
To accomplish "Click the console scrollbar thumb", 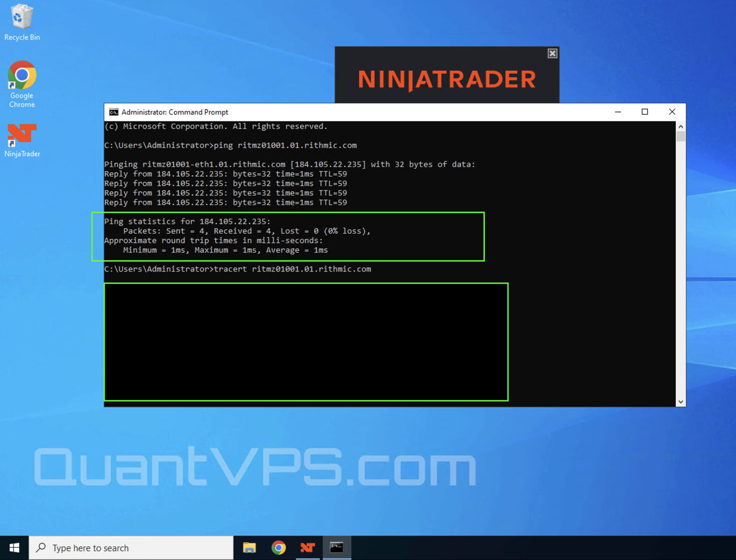I will pyautogui.click(x=681, y=136).
